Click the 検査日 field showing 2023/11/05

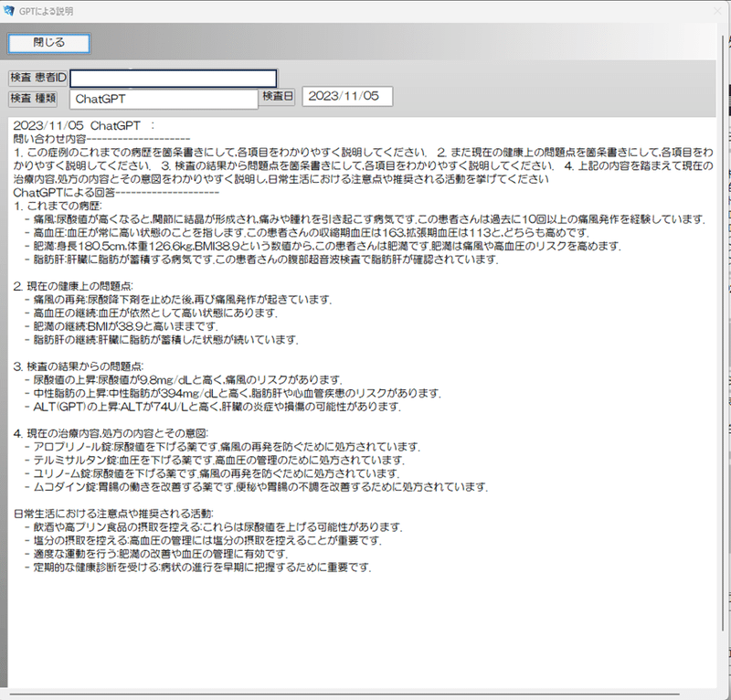pos(347,96)
